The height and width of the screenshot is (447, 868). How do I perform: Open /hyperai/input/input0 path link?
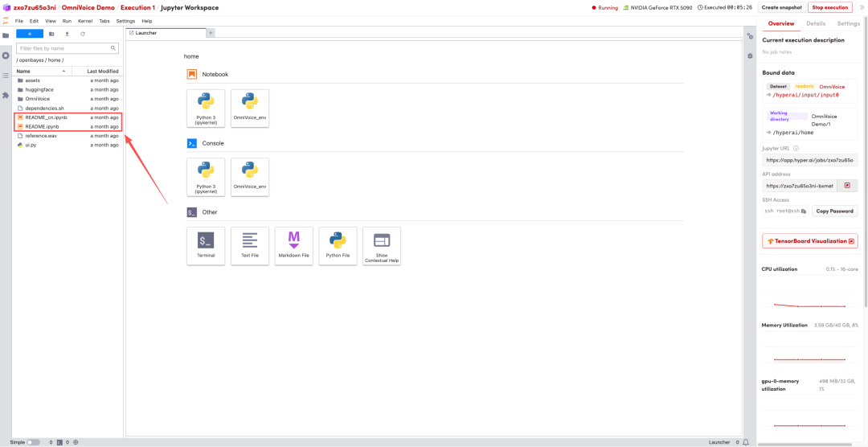[806, 96]
